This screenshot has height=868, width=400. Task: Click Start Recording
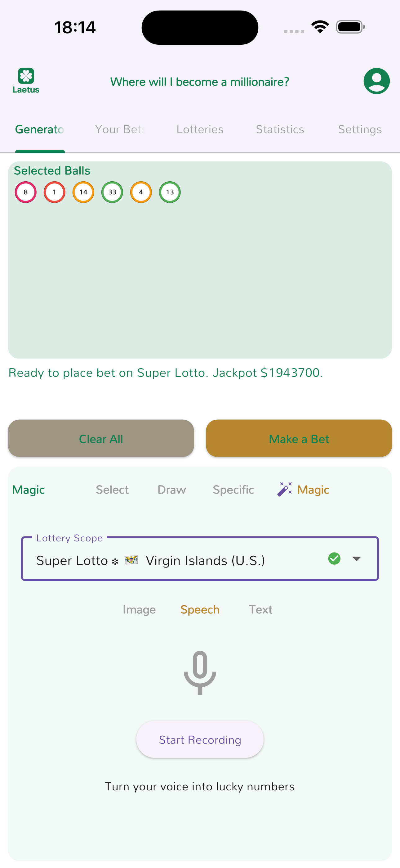(x=200, y=739)
